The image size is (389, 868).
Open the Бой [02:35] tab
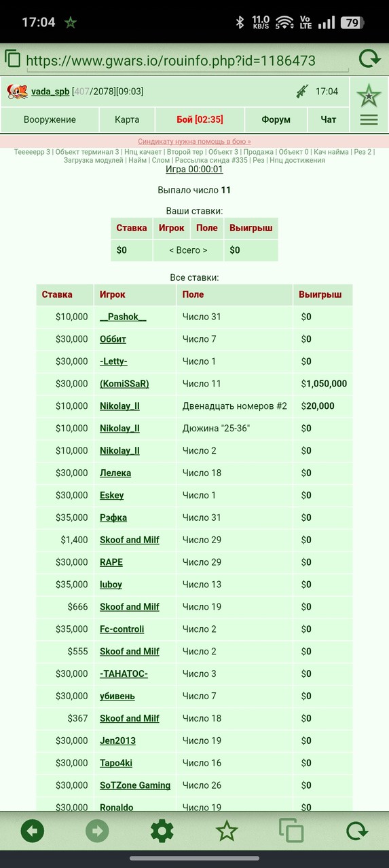[x=200, y=119]
